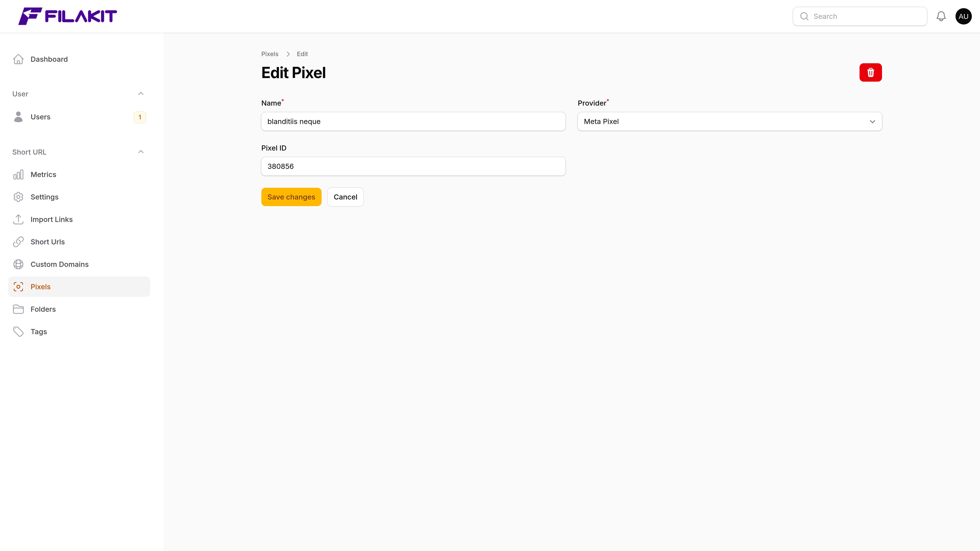The height and width of the screenshot is (551, 980).
Task: Click the Custom Domains globe icon
Action: pos(18,264)
